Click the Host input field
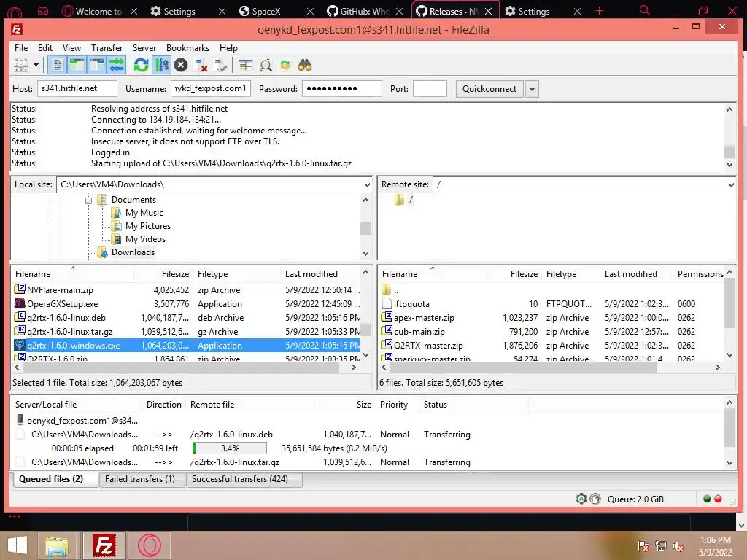Viewport: 747px width, 560px height. point(77,88)
